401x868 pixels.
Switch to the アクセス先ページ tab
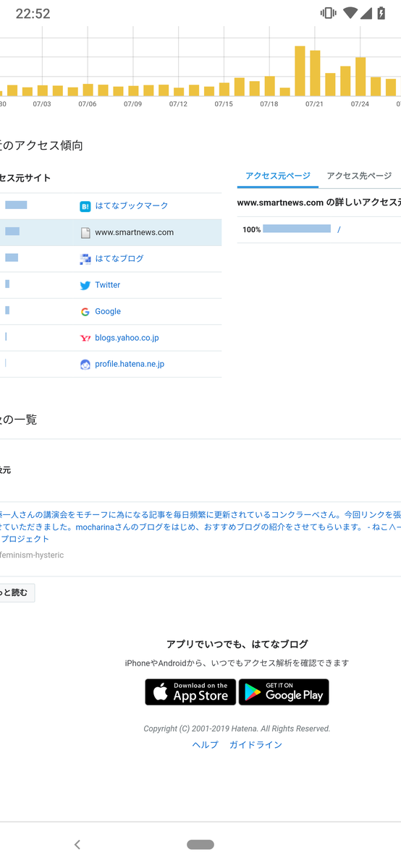click(x=359, y=176)
